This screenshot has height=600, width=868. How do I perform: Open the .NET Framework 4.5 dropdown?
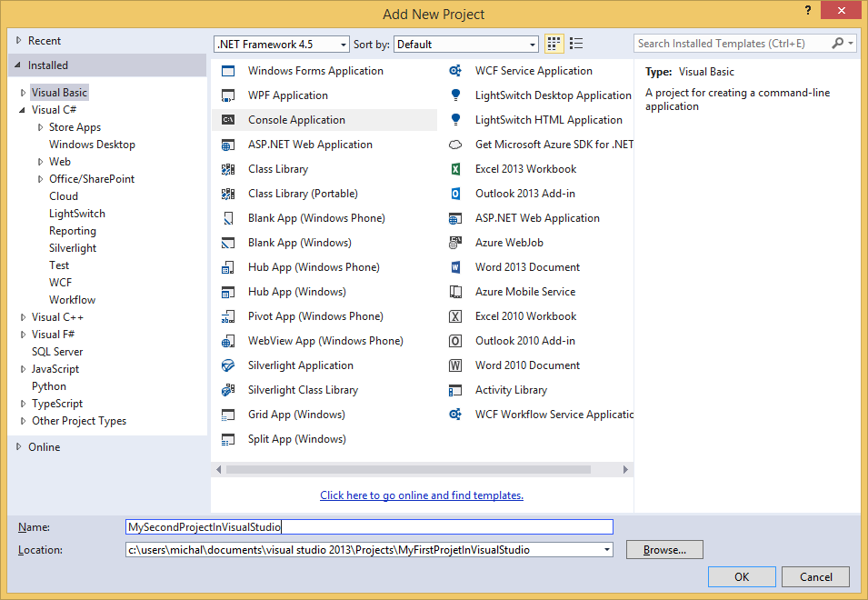pos(344,44)
